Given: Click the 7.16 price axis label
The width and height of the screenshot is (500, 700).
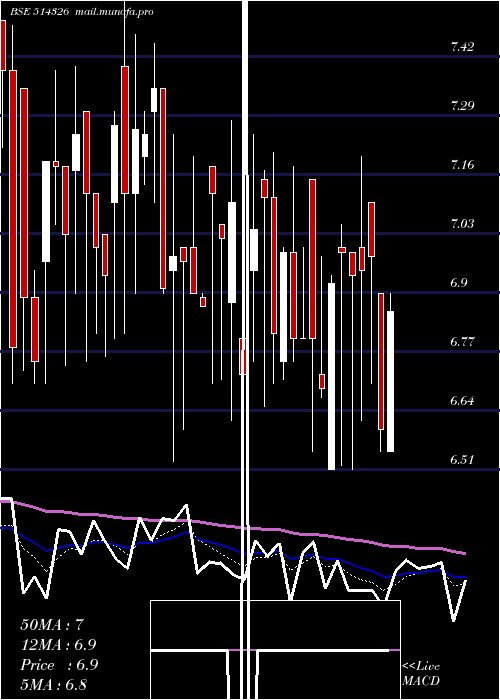Looking at the screenshot, I should 462,165.
